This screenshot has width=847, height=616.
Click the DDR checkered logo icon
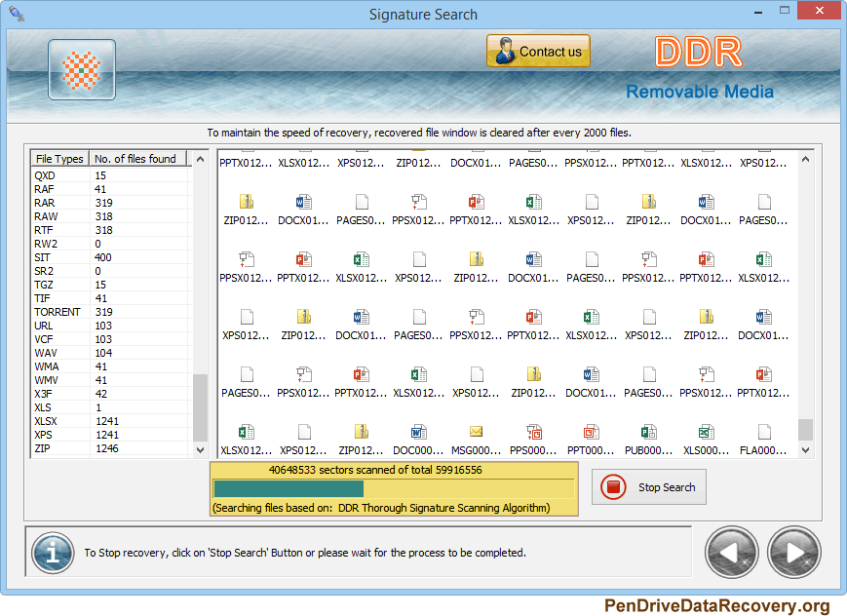coord(81,69)
